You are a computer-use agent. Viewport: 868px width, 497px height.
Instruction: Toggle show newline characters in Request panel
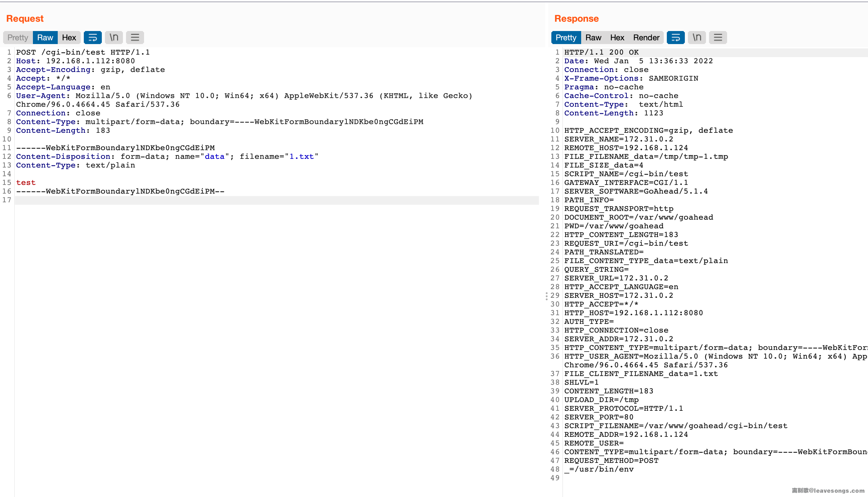click(114, 38)
